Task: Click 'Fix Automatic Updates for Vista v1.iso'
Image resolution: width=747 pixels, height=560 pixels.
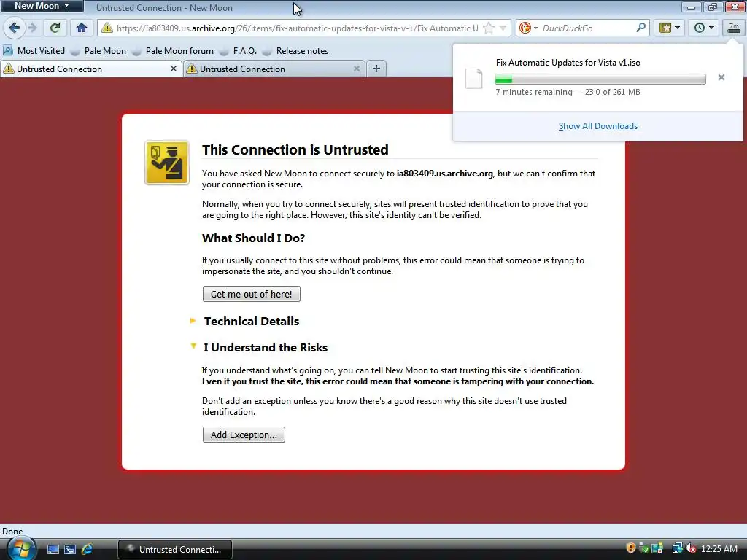Action: (568, 63)
